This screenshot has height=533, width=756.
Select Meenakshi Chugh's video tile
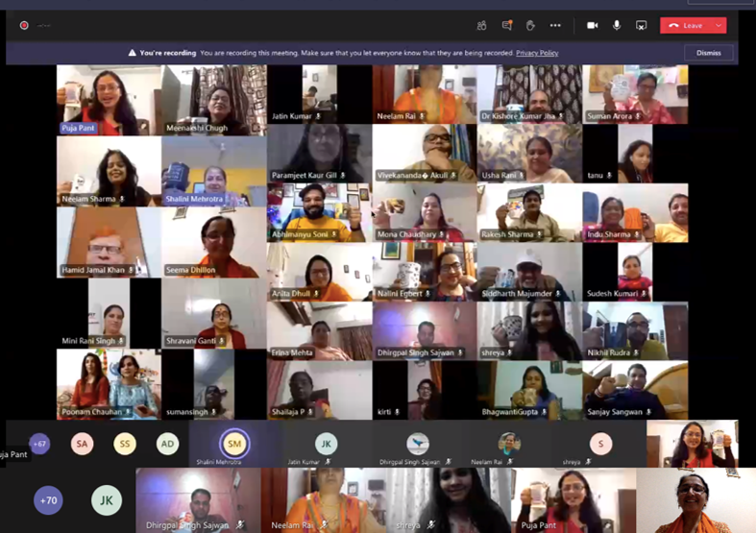[x=213, y=100]
